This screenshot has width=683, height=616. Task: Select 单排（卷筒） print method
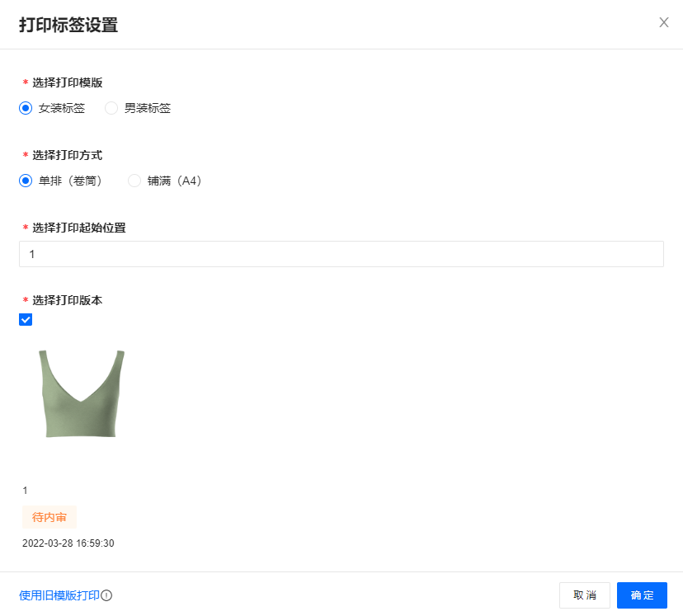[26, 181]
